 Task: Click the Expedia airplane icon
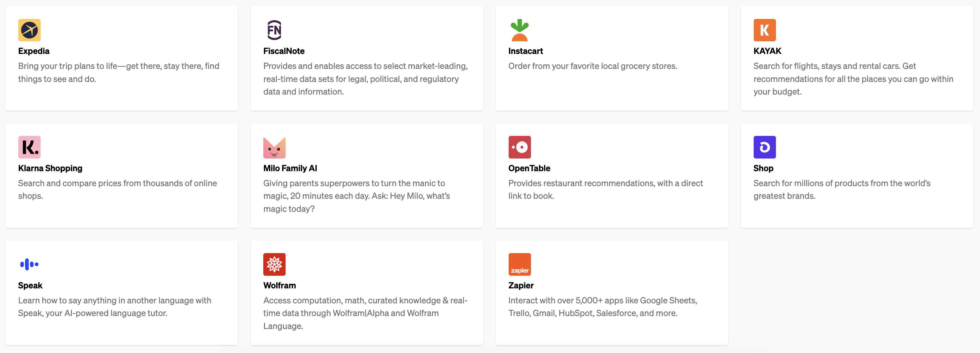point(29,30)
